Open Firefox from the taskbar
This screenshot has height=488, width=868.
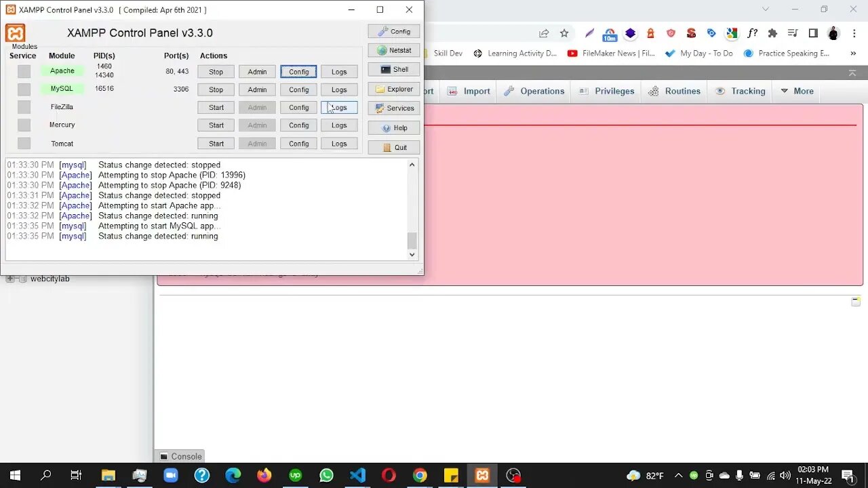[x=264, y=475]
